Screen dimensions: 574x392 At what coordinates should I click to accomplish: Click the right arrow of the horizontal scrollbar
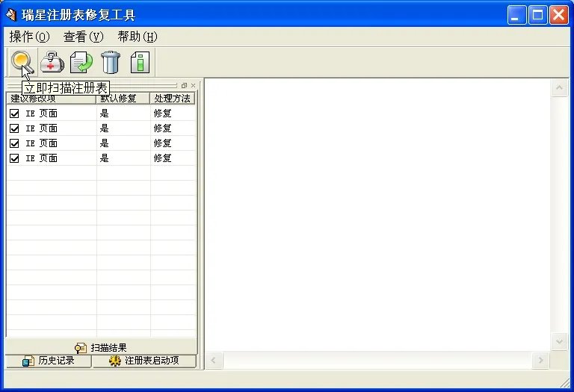[x=540, y=361]
